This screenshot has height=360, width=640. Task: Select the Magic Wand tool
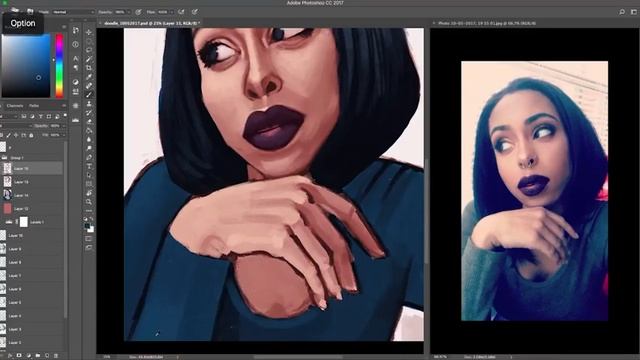(x=89, y=59)
